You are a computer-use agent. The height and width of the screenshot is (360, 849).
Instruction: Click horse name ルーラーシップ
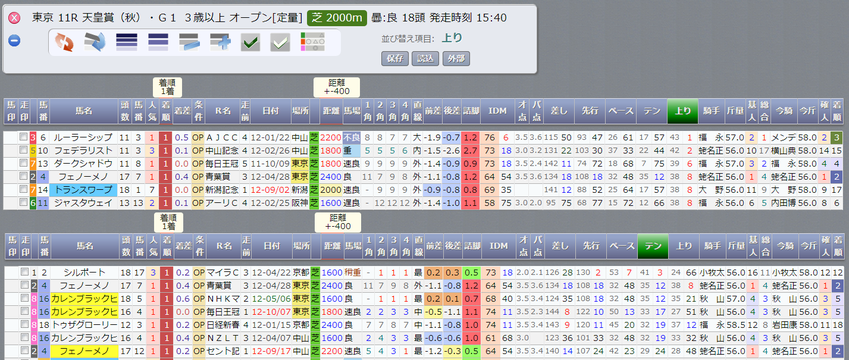(x=84, y=138)
